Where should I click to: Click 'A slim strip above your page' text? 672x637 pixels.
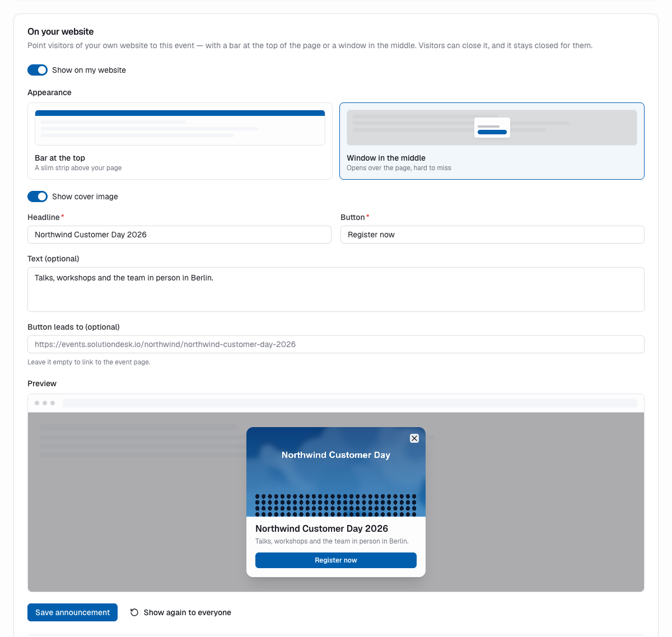point(78,168)
